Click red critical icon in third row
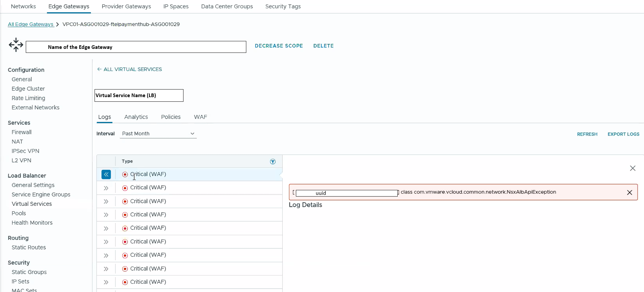644x292 pixels. point(125,201)
